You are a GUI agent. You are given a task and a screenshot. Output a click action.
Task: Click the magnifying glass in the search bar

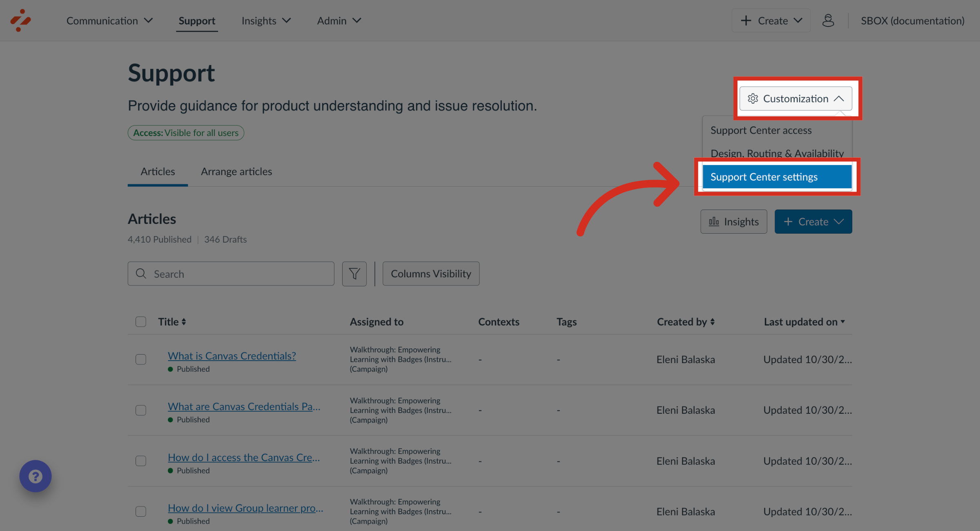pos(141,274)
